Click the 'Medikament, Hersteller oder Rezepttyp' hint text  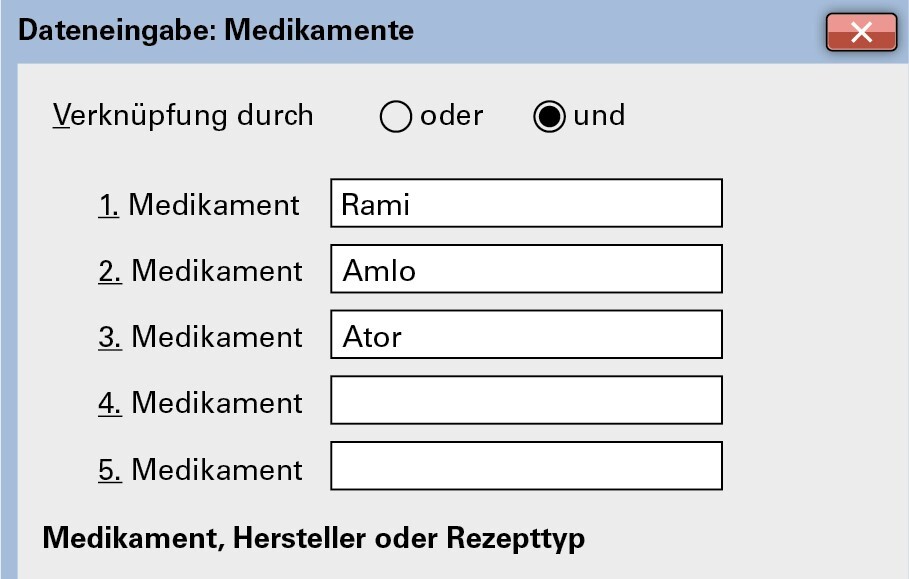click(x=313, y=538)
